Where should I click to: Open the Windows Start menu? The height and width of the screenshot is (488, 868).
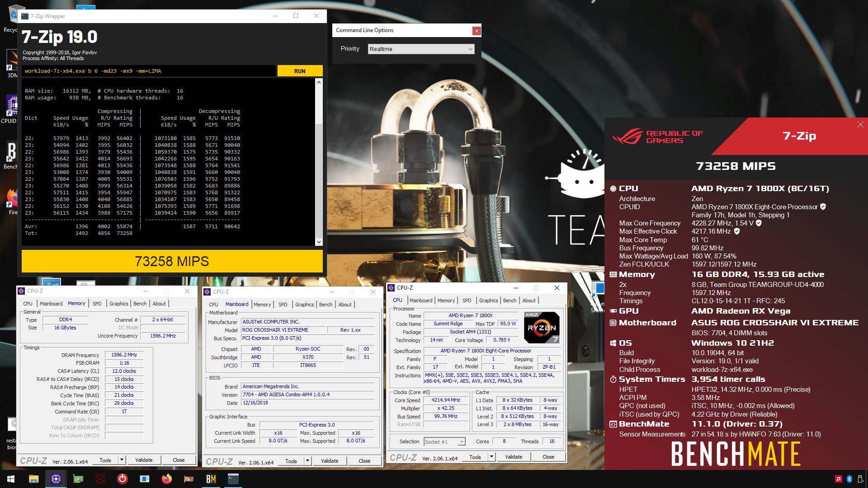tap(11, 479)
